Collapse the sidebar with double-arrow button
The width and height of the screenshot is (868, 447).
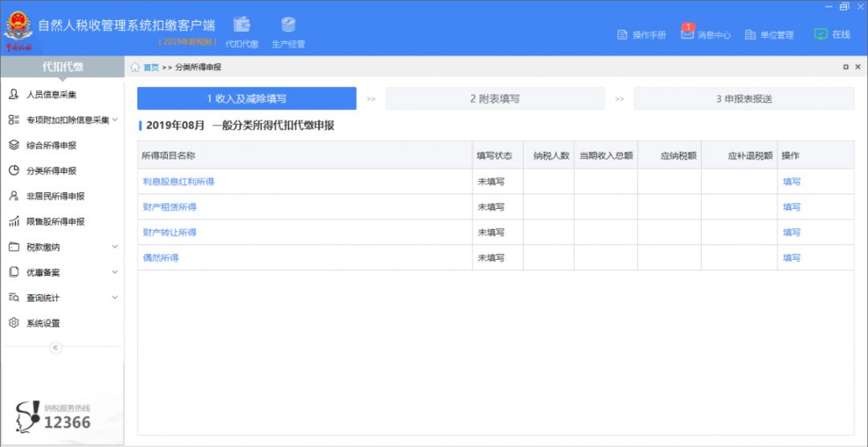click(x=56, y=348)
